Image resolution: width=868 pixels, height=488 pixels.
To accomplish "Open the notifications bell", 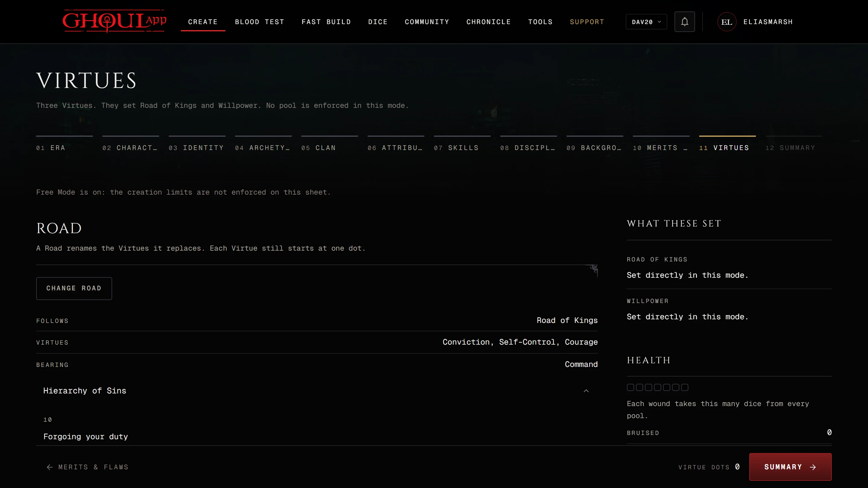I will click(684, 22).
